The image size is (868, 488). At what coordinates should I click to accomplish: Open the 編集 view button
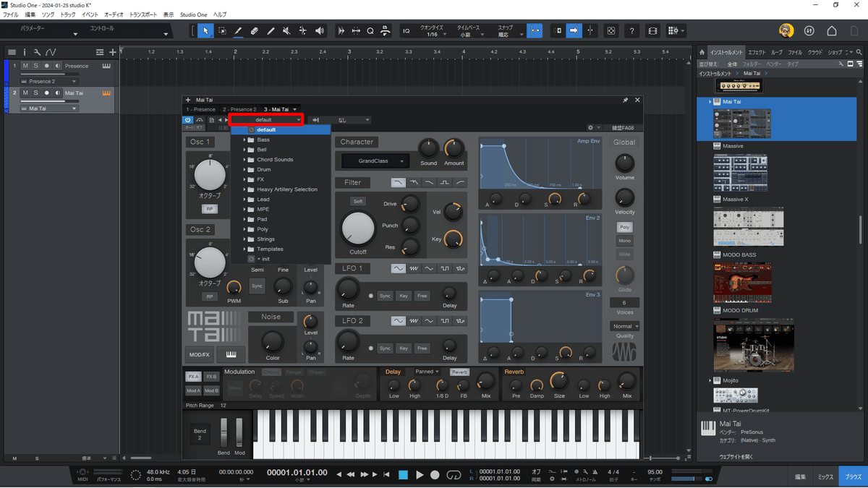coord(800,476)
